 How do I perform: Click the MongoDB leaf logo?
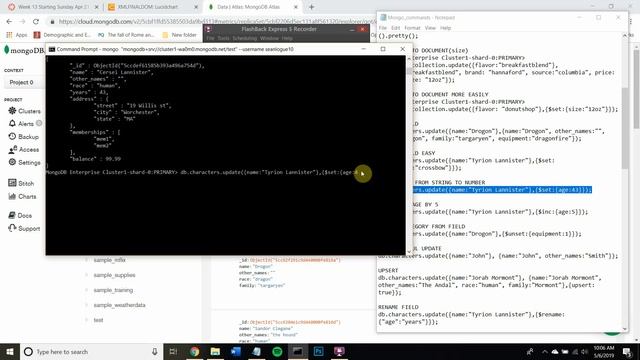point(7,50)
